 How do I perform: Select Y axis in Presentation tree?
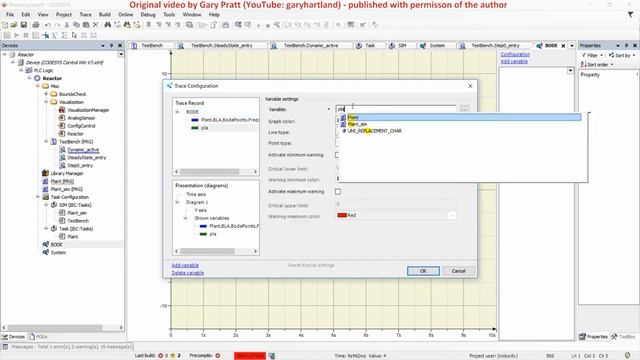coord(200,210)
